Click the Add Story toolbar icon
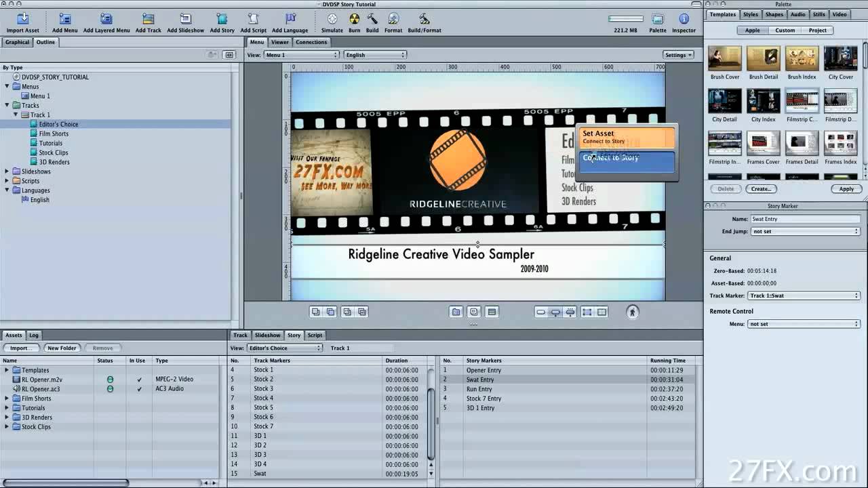Viewport: 868px width, 488px height. (222, 19)
